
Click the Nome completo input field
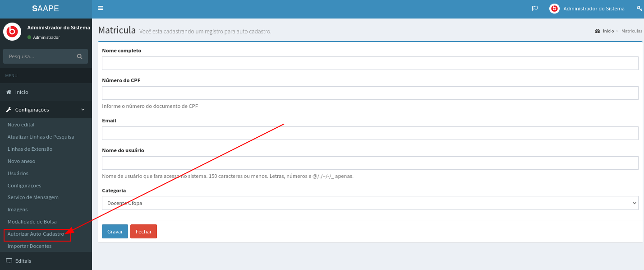pyautogui.click(x=370, y=63)
